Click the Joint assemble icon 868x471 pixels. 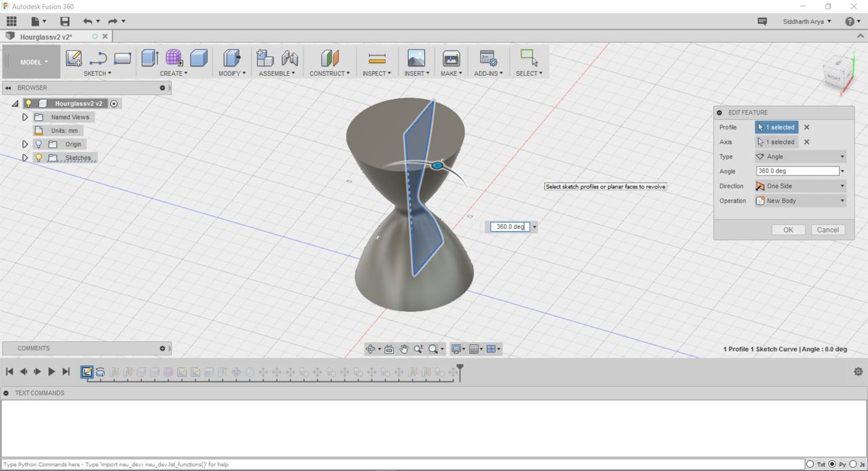click(290, 58)
